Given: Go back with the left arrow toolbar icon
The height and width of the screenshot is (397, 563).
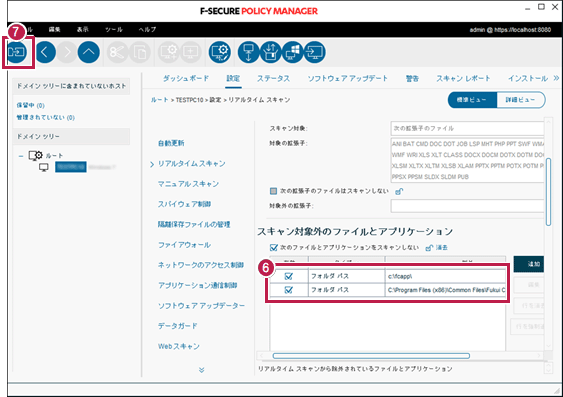Looking at the screenshot, I should point(45,52).
